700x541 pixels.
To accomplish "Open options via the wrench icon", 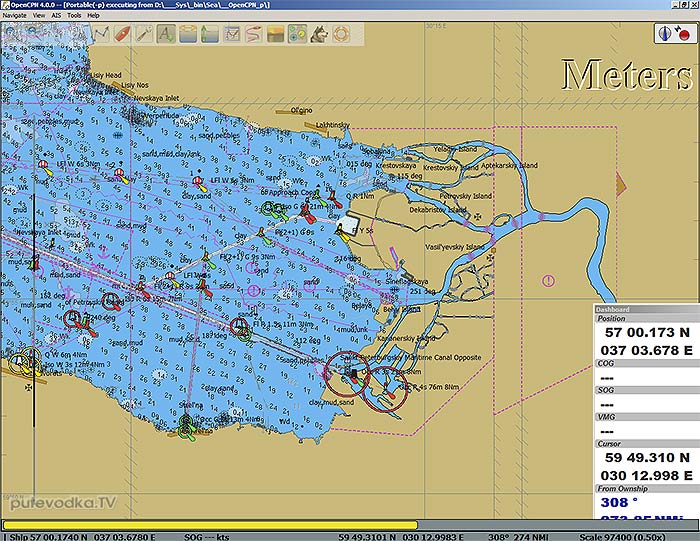I will [x=144, y=34].
